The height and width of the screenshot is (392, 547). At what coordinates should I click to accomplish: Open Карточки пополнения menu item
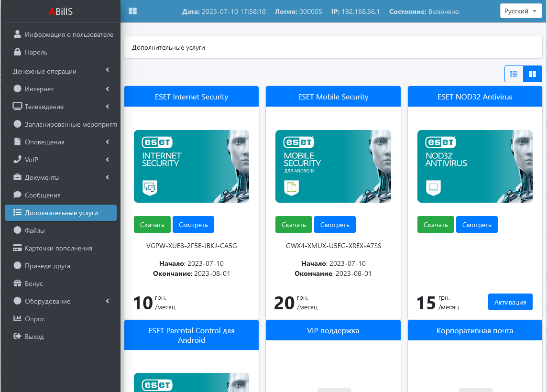[60, 248]
